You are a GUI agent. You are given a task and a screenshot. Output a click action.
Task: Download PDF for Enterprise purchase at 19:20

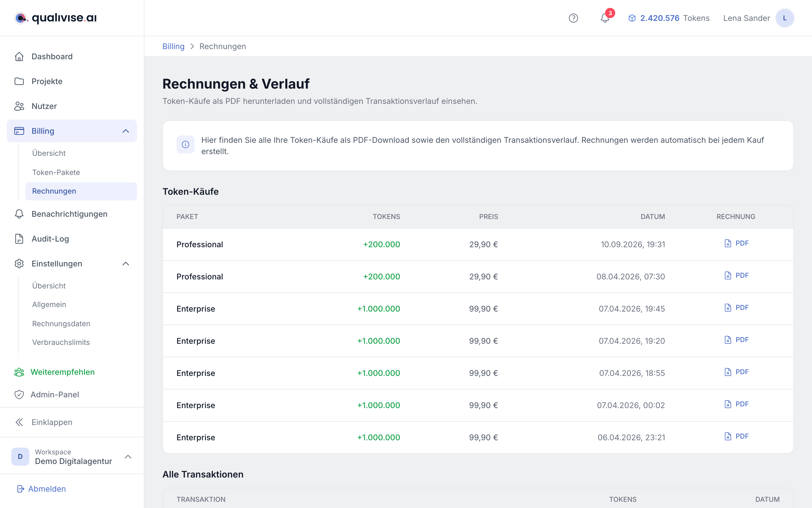click(736, 340)
